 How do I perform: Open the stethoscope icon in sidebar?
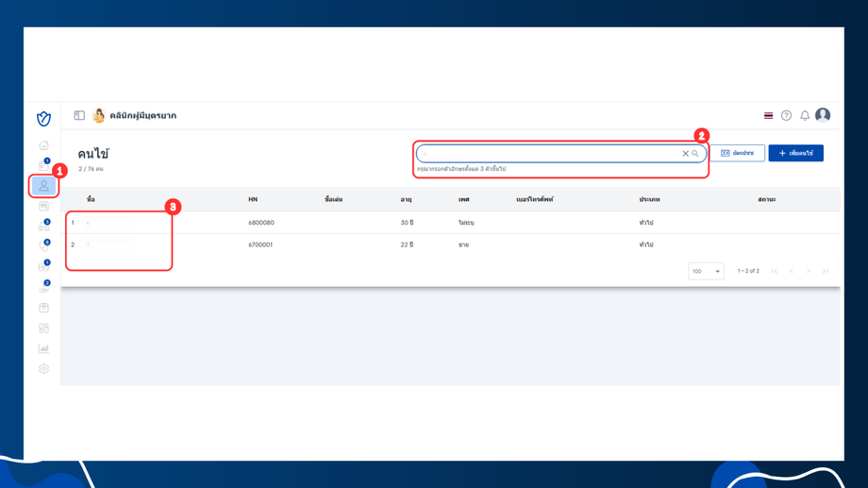[x=43, y=246]
